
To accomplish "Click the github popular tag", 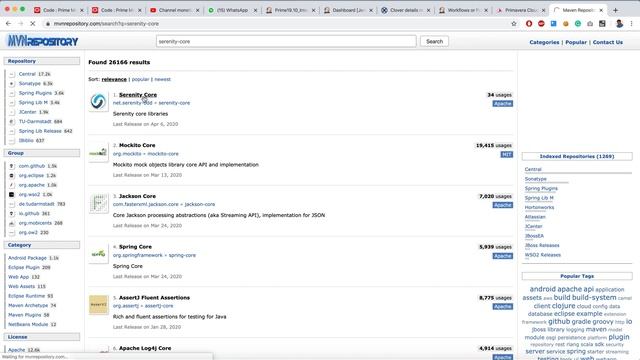I will point(559,322).
